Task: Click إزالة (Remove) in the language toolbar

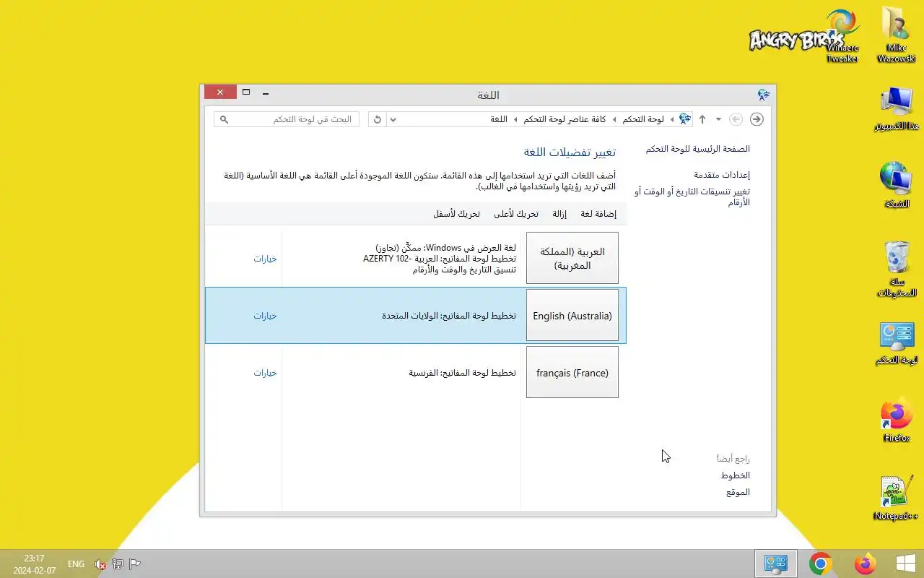Action: click(559, 214)
